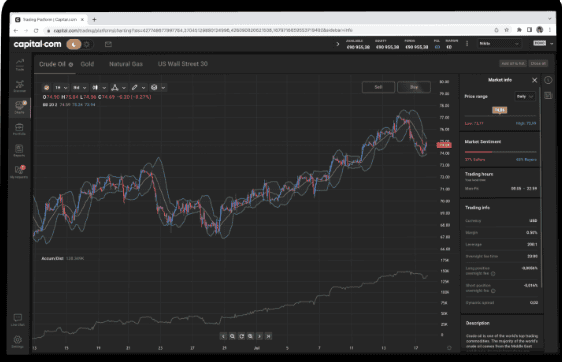This screenshot has height=362, width=562.
Task: Zoom out chart with magnifier button
Action: click(x=232, y=337)
